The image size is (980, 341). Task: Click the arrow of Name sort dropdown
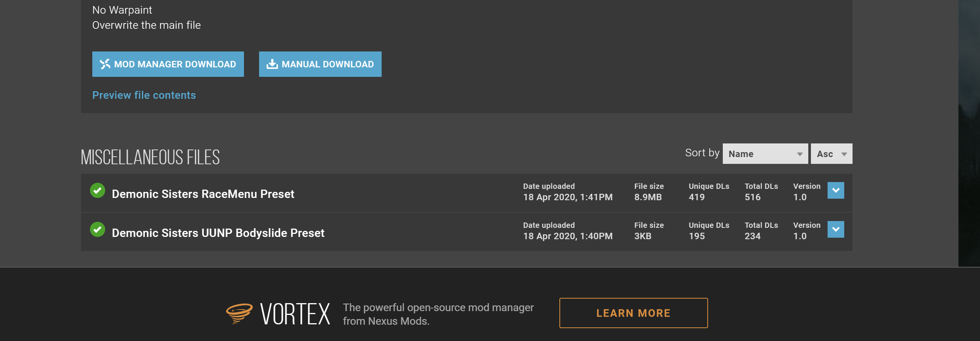tap(800, 154)
